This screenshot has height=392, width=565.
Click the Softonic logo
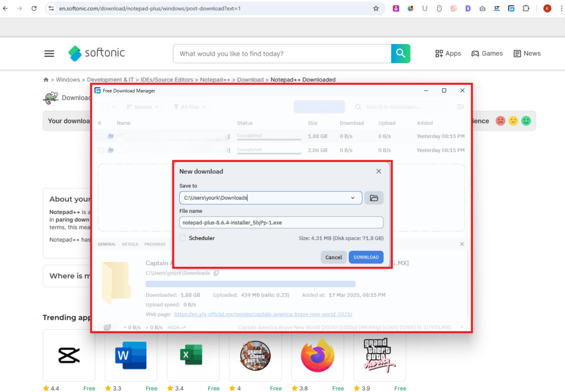coord(97,53)
